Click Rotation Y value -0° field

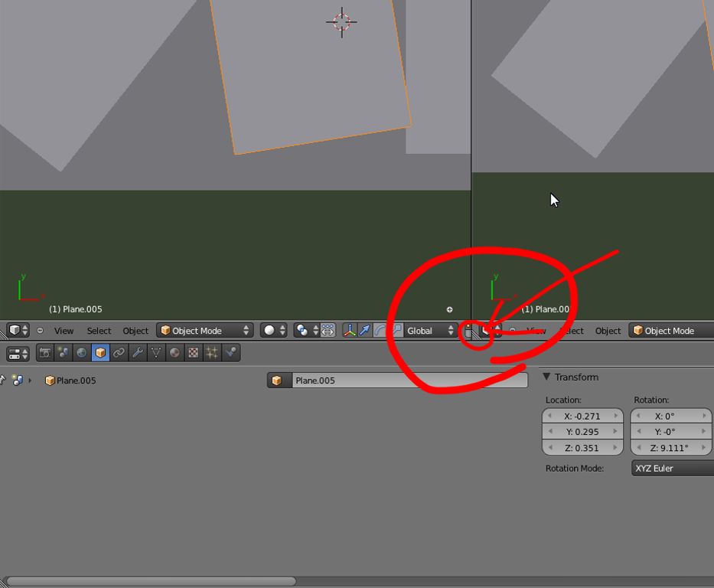tap(670, 432)
